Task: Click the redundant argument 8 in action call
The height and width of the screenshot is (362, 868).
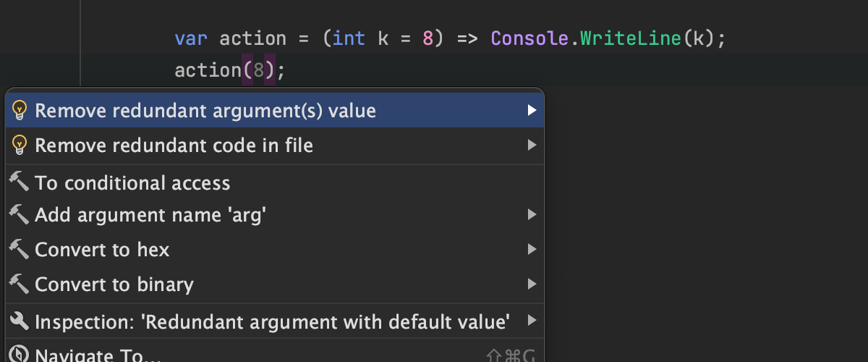Action: pyautogui.click(x=258, y=71)
